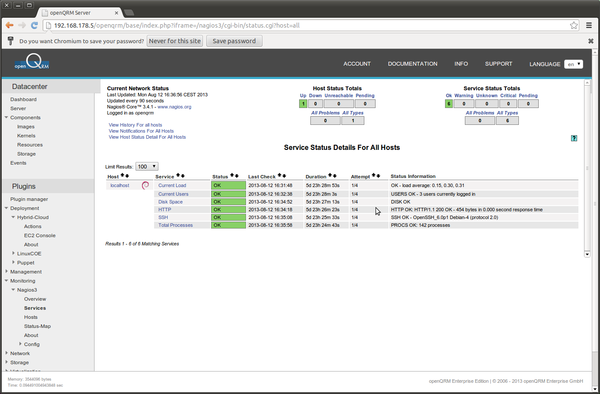Click iframe scrollbar up arrow
The width and height of the screenshot is (600, 394).
587,82
